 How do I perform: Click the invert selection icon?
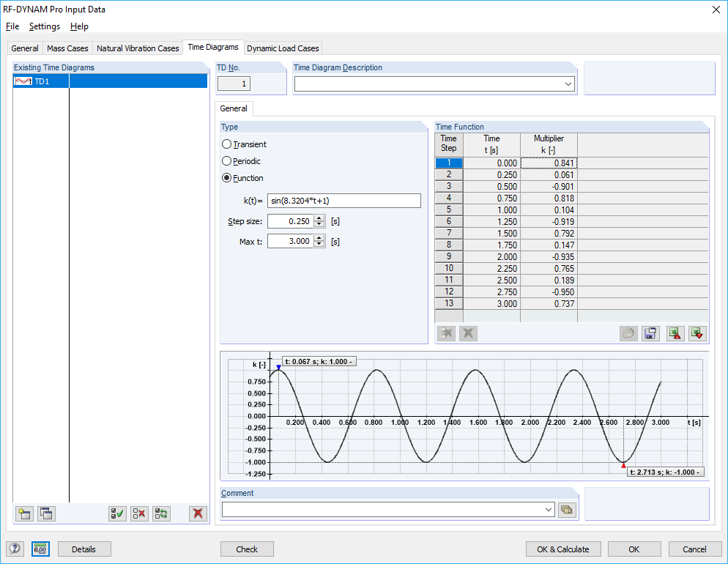161,513
